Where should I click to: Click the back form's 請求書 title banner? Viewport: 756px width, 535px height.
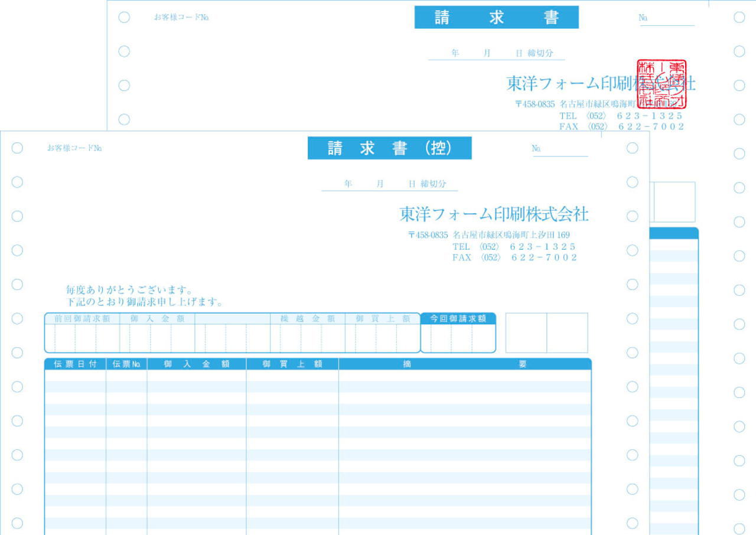pos(496,18)
